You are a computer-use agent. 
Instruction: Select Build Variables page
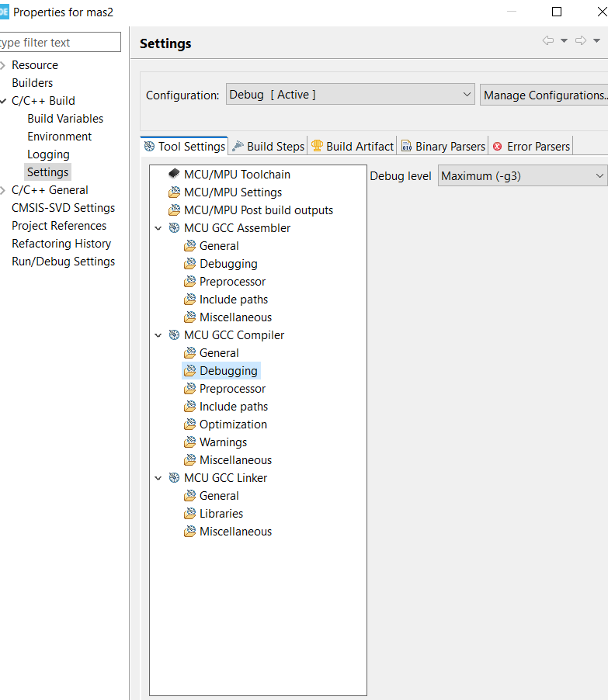[x=65, y=119]
